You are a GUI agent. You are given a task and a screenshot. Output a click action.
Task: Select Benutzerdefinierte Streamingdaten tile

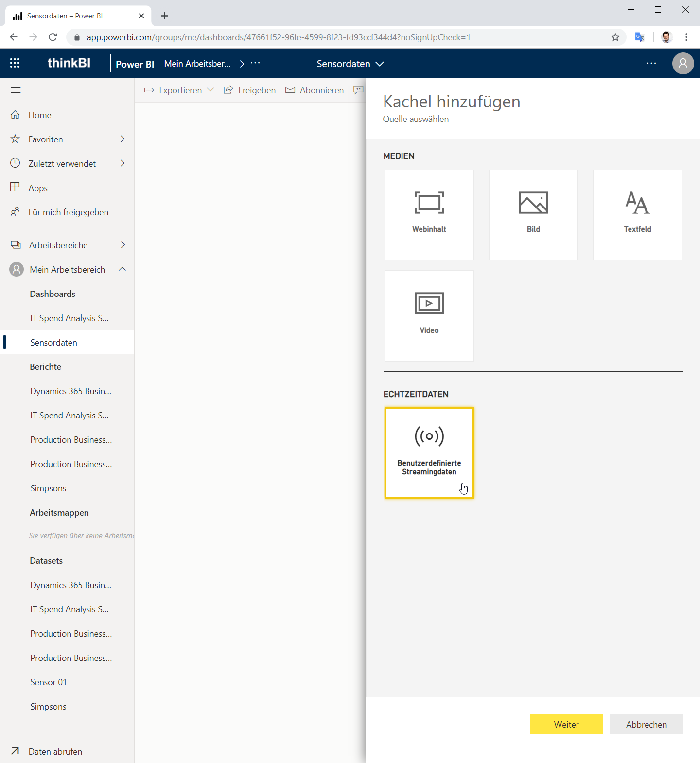tap(429, 453)
